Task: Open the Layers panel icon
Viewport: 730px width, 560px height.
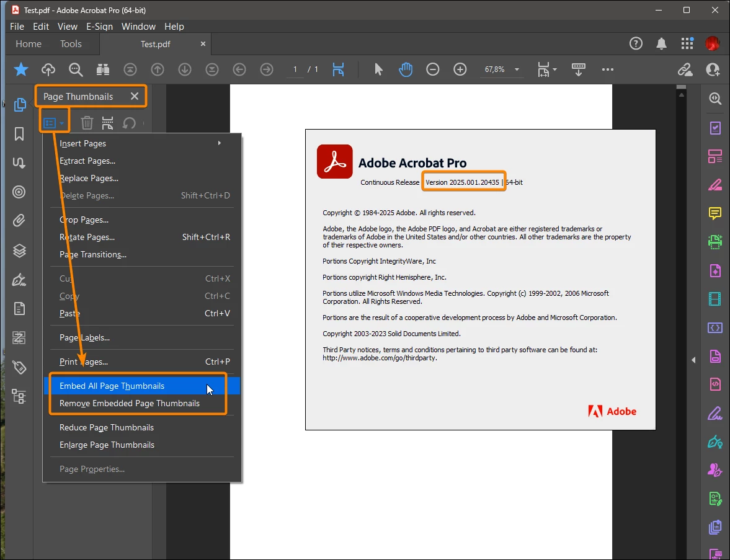Action: pos(19,251)
